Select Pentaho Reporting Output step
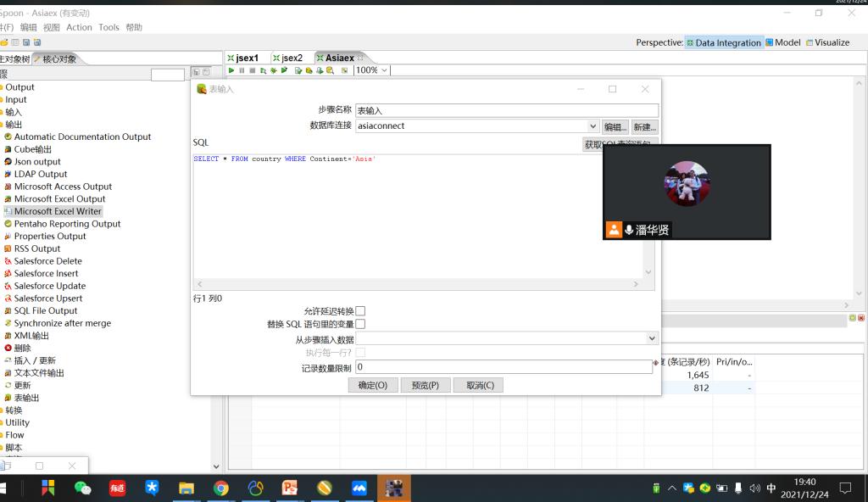 pyautogui.click(x=67, y=224)
